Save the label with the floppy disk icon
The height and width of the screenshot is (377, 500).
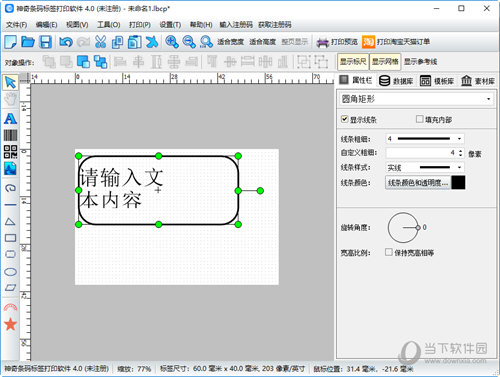46,42
